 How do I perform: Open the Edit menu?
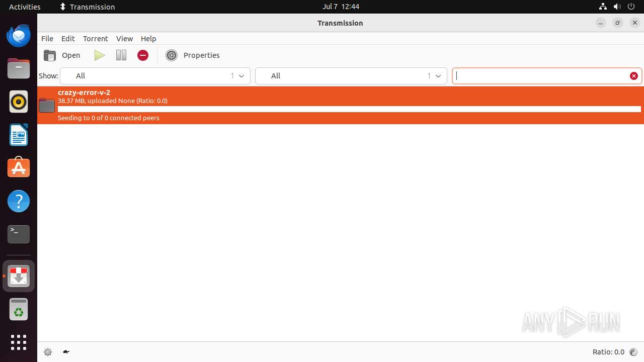point(68,39)
